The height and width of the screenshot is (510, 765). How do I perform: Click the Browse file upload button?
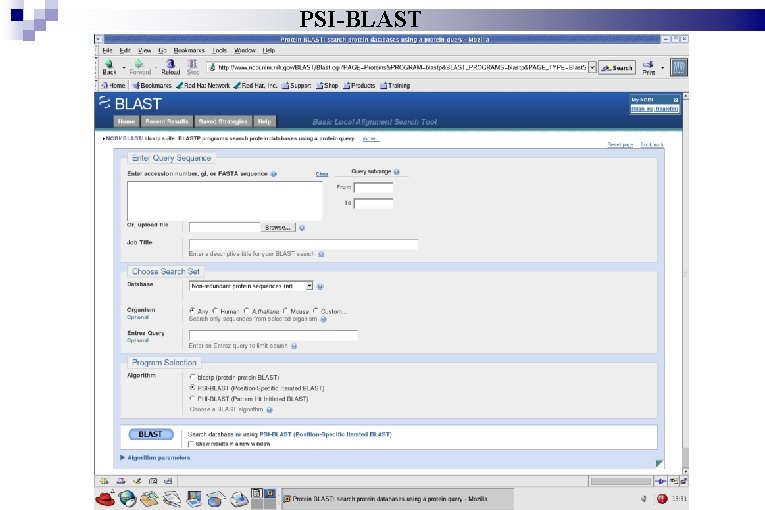coord(278,227)
